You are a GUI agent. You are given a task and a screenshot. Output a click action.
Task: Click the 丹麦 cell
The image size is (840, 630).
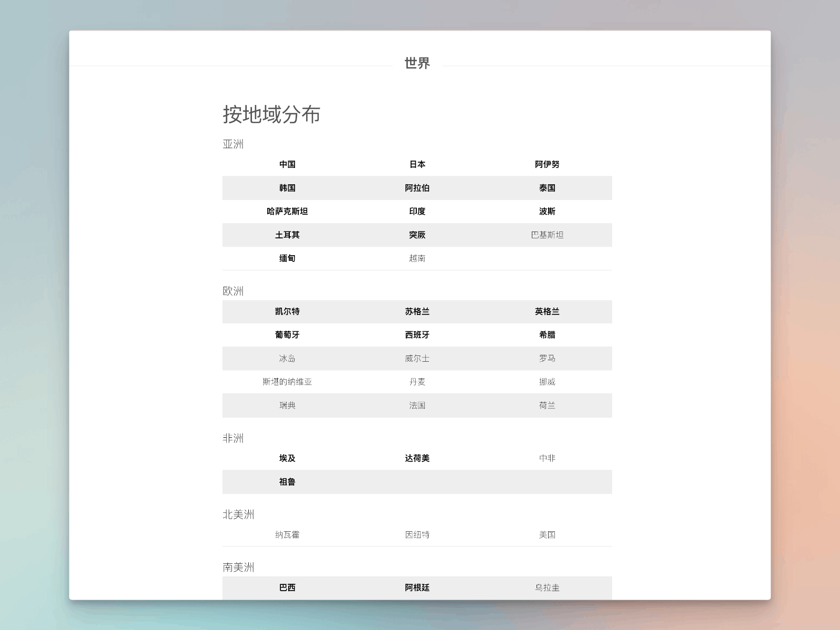coord(417,382)
